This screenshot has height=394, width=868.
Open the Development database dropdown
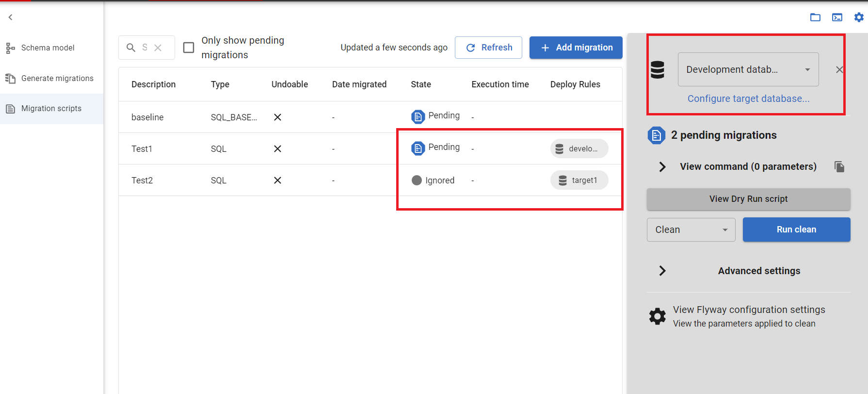748,69
